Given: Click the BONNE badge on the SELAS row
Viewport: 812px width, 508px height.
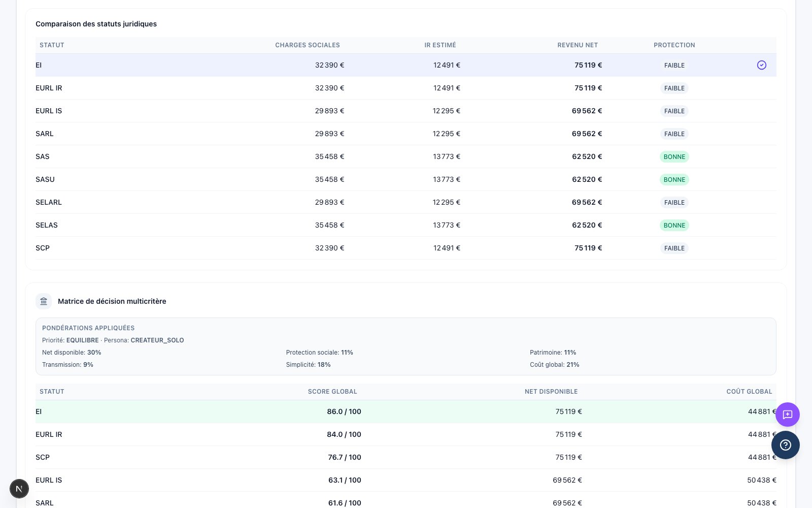Looking at the screenshot, I should (674, 225).
